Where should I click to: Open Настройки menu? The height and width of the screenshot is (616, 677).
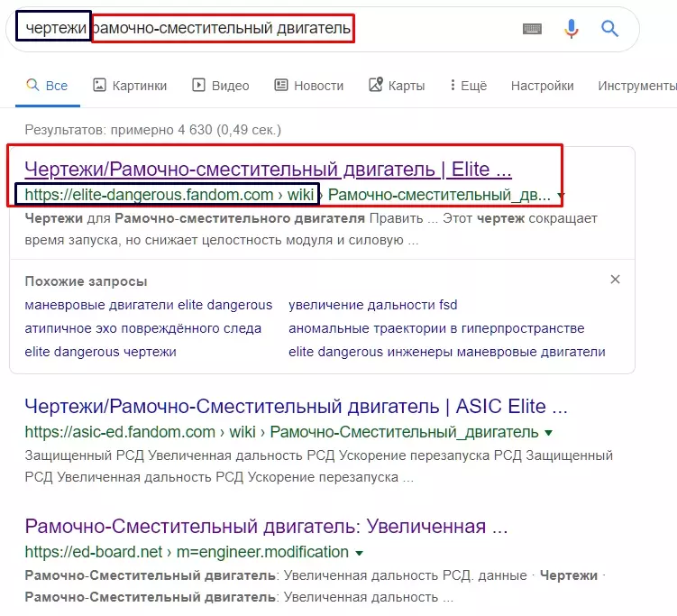click(x=543, y=86)
